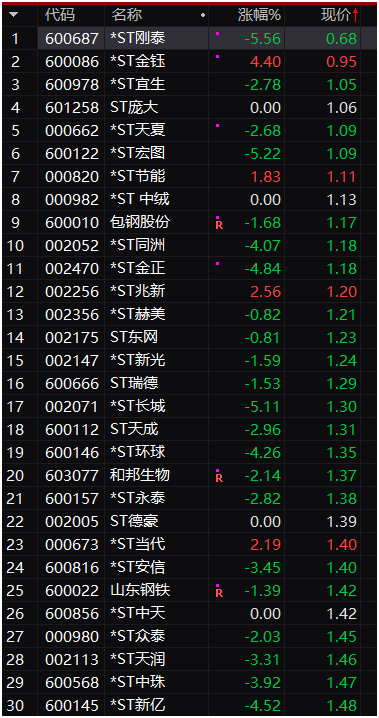Select stock name ST庞大
Image resolution: width=379 pixels, height=718 pixels.
tap(134, 108)
